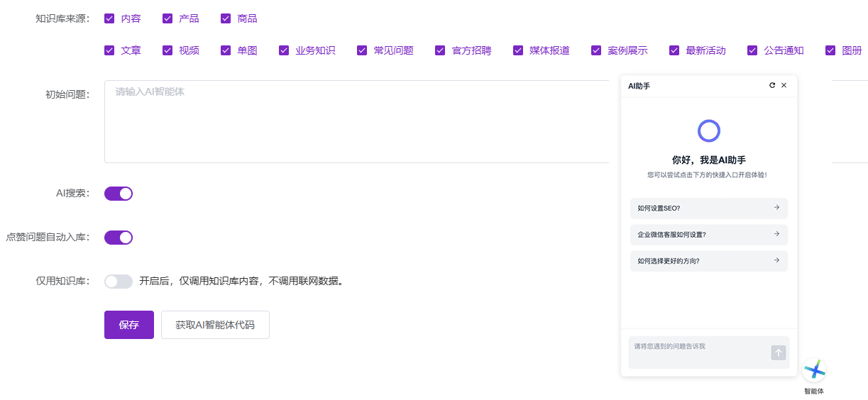Select the 企业微信客服如何设置? quick question
Image resolution: width=868 pixels, height=400 pixels.
click(709, 234)
